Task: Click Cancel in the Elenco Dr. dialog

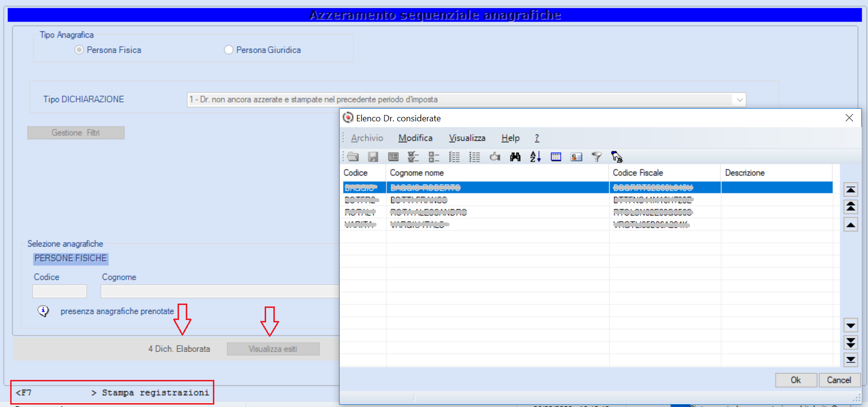Action: [x=839, y=380]
